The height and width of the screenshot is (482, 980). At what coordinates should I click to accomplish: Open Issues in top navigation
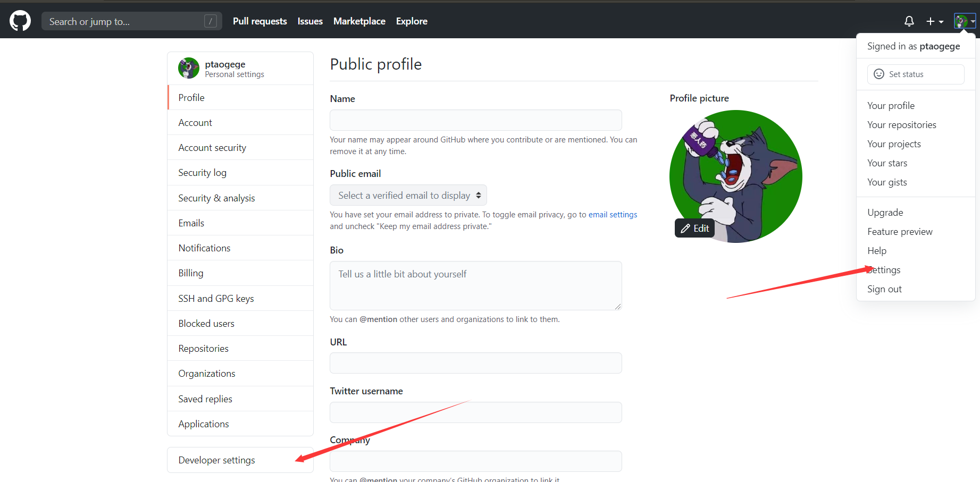point(310,21)
